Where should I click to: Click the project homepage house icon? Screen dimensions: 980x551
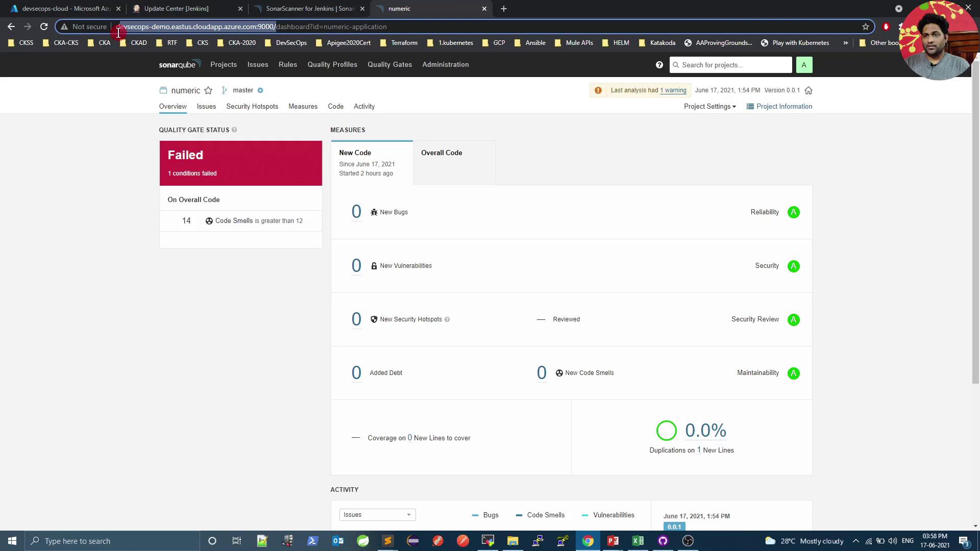(x=808, y=90)
